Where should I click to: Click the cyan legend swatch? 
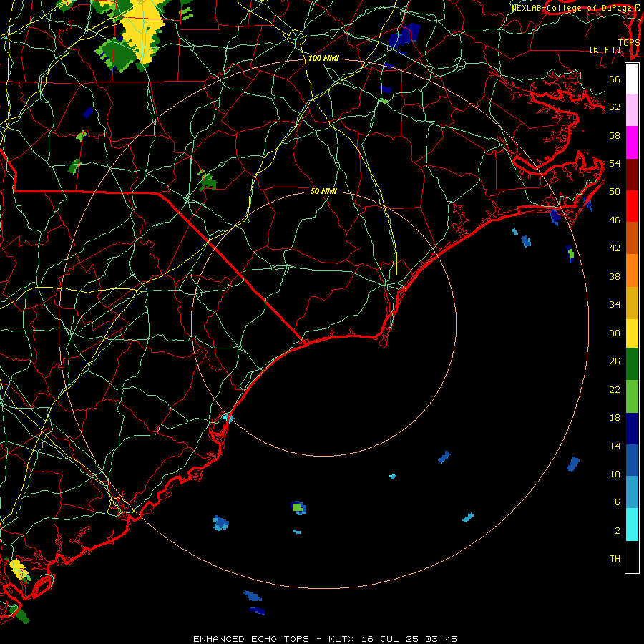pyautogui.click(x=632, y=525)
